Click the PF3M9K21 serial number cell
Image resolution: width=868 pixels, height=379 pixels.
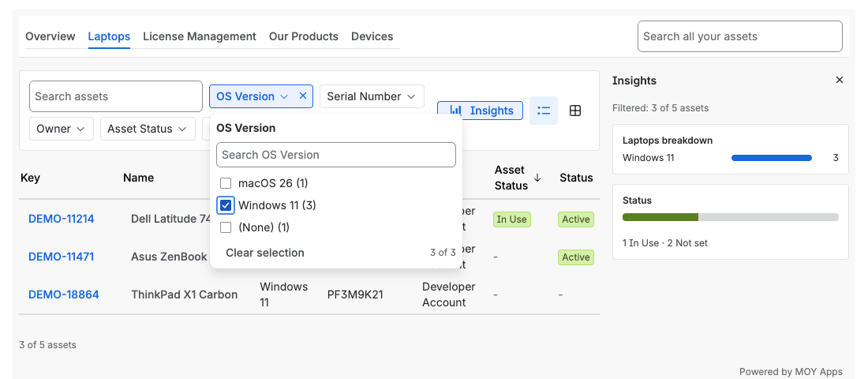(x=355, y=295)
